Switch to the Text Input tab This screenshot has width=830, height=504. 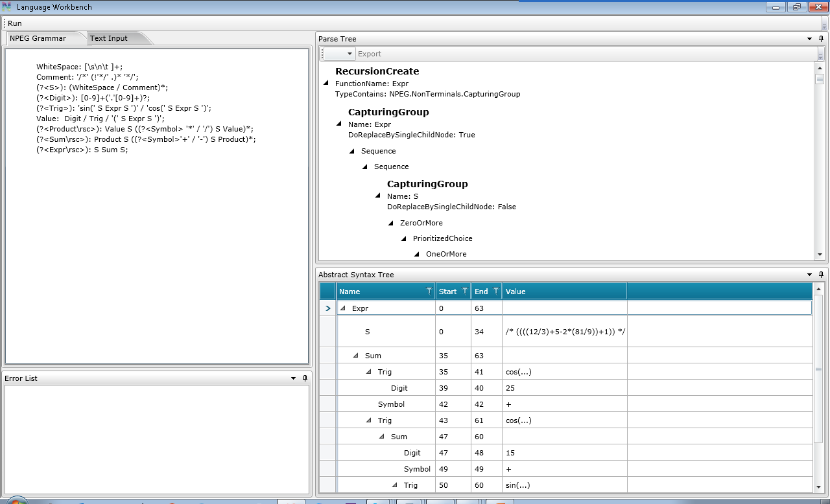coord(109,38)
